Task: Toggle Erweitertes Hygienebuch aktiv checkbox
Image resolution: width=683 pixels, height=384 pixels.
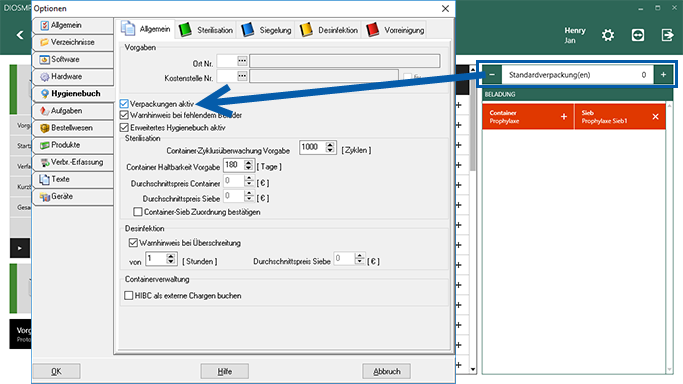Action: pos(124,128)
